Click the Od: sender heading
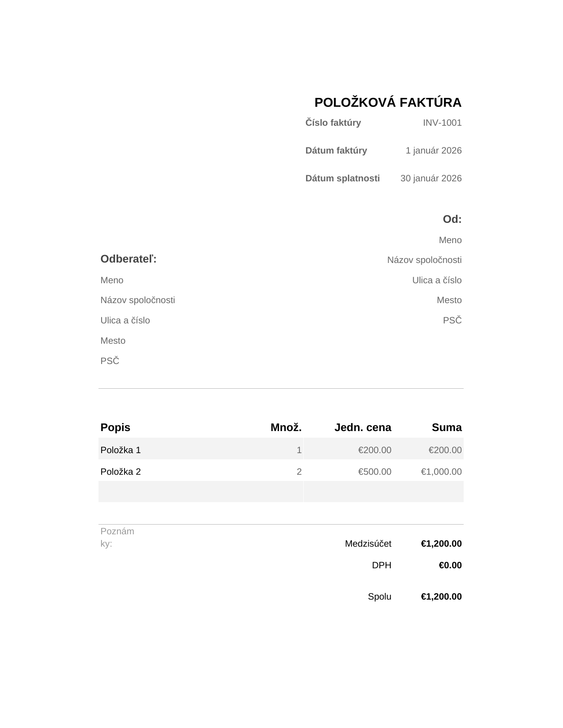The height and width of the screenshot is (728, 563). [452, 219]
